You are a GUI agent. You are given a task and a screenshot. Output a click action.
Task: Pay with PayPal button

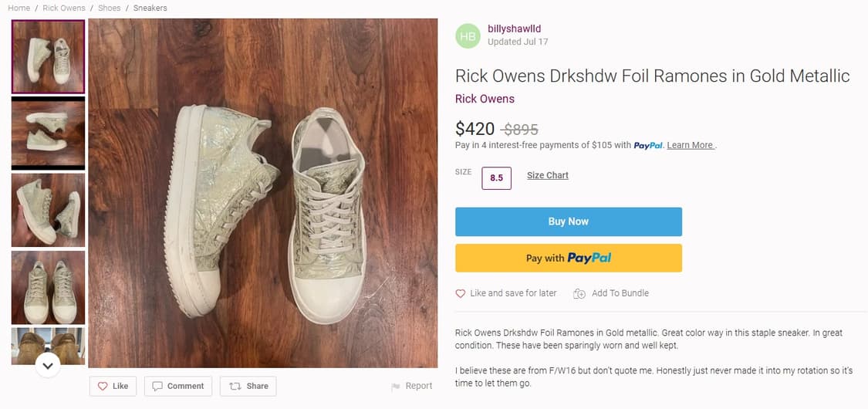click(x=568, y=259)
